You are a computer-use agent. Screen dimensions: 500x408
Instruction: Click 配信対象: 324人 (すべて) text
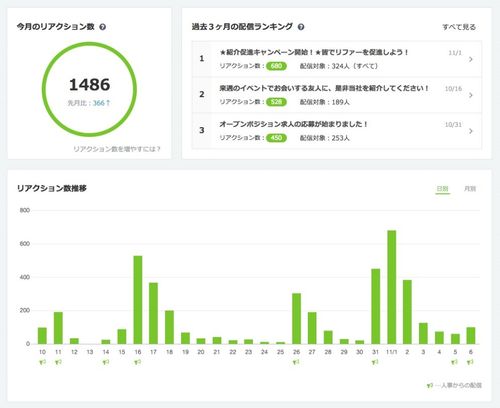pyautogui.click(x=339, y=66)
